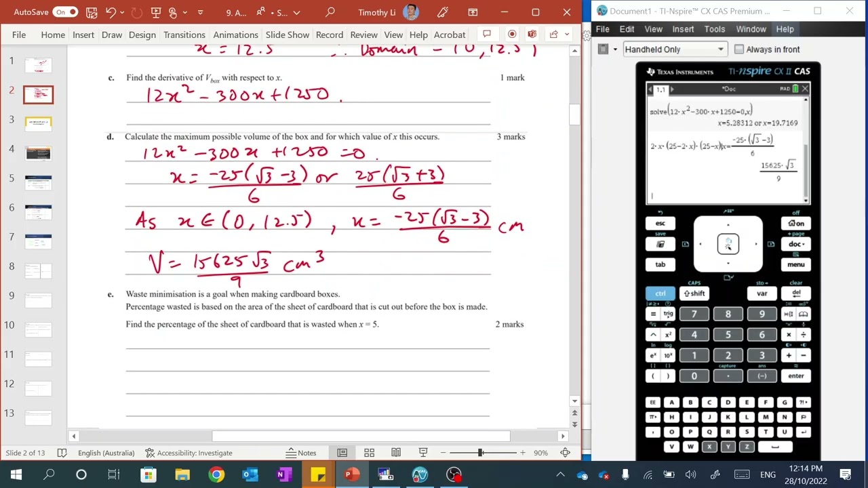Toggle the Notes pane button
The image size is (868, 488).
[301, 453]
